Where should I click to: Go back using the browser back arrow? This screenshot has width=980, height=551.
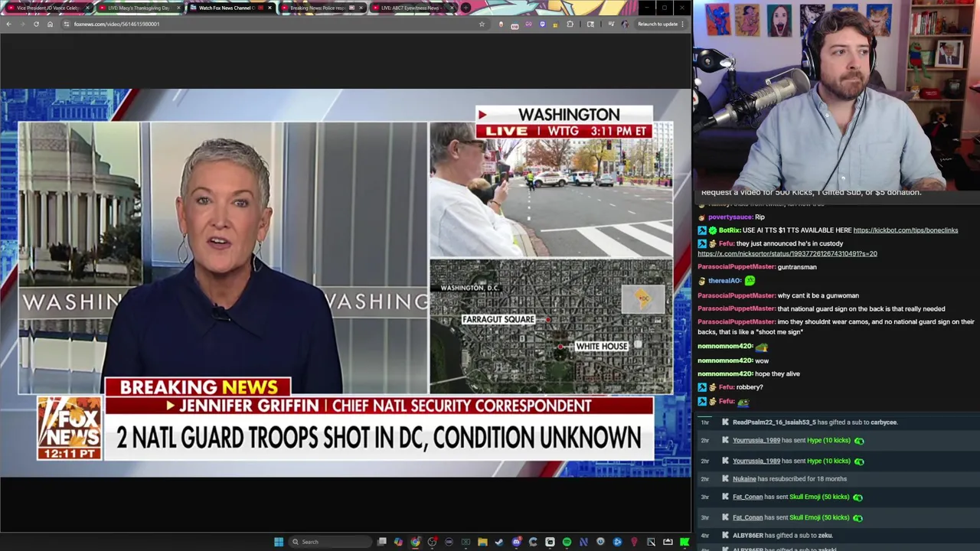(8, 24)
